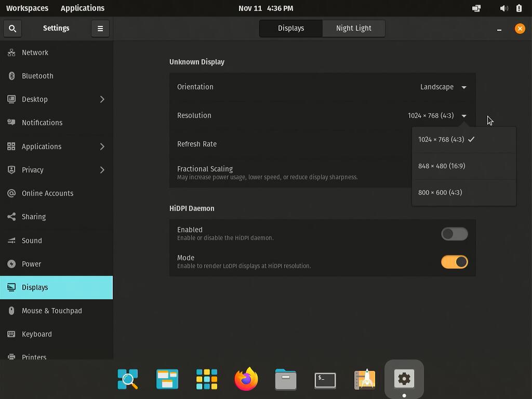Image resolution: width=532 pixels, height=399 pixels.
Task: Open the volume indicator in top bar
Action: (x=504, y=8)
